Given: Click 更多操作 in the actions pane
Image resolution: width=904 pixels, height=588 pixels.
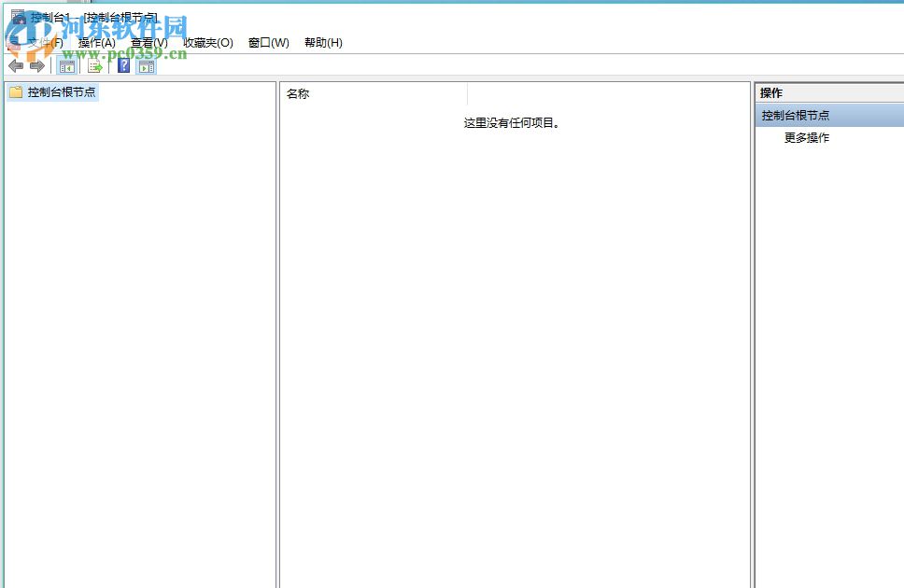Looking at the screenshot, I should [x=805, y=137].
